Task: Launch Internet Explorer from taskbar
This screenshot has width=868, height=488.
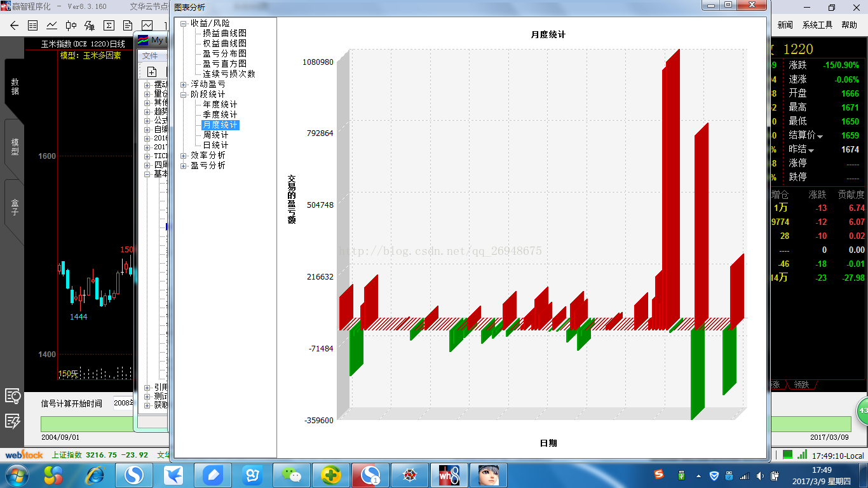Action: [95, 475]
